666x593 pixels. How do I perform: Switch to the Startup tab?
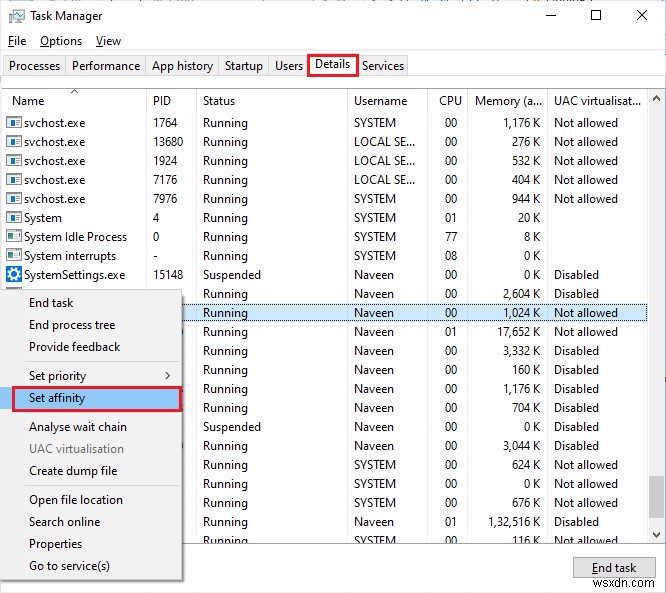(x=243, y=66)
